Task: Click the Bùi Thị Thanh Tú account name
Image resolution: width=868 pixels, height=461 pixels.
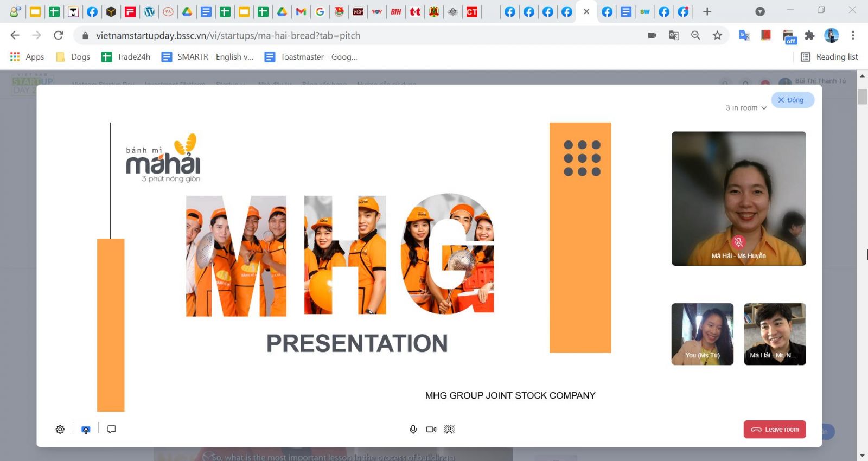Action: pos(820,81)
